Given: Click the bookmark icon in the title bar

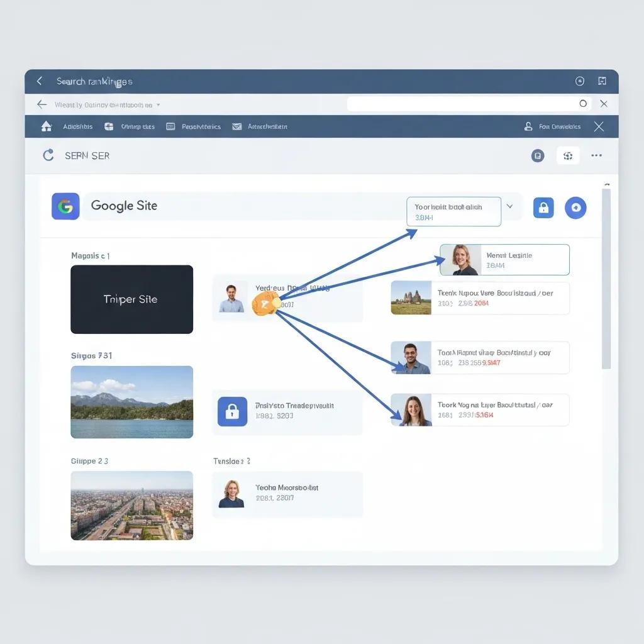Looking at the screenshot, I should click(602, 81).
